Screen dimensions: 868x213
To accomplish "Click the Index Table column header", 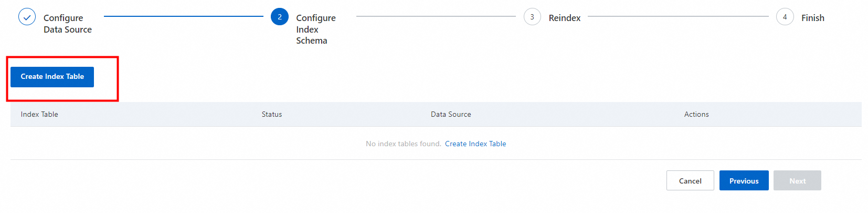I will tap(39, 114).
